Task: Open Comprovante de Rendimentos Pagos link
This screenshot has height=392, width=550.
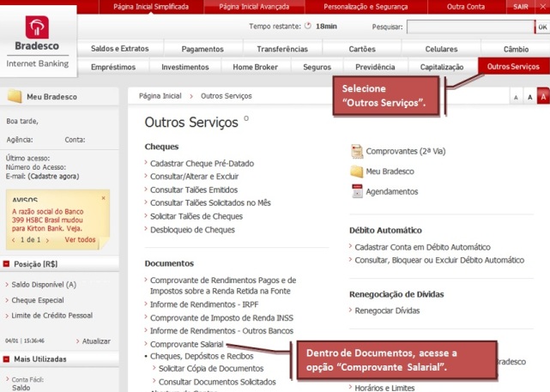Action: click(x=223, y=286)
